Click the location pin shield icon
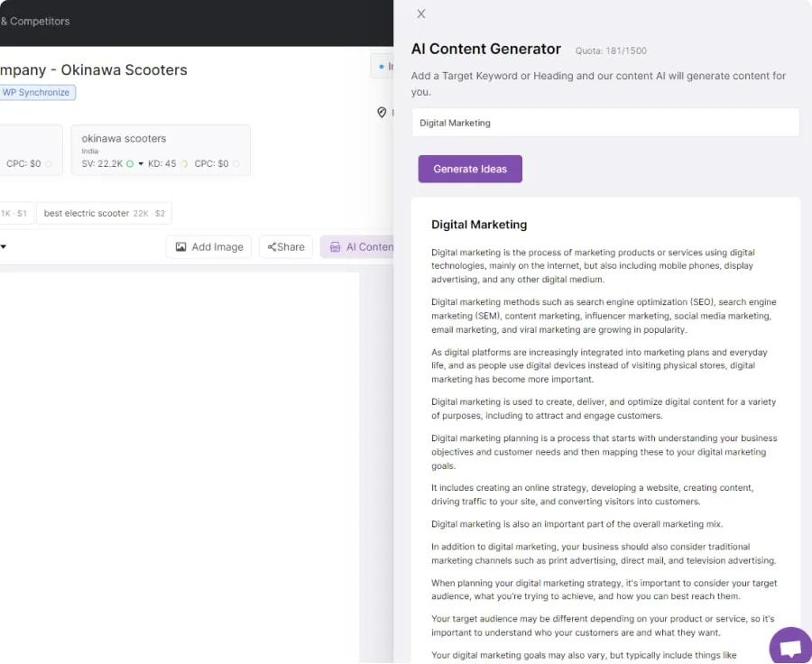812x664 pixels. pos(382,113)
